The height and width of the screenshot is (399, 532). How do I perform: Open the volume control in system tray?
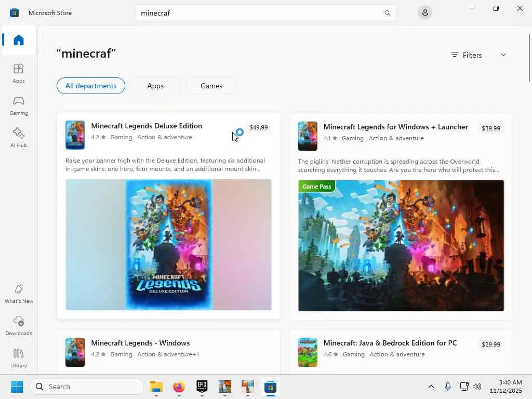477,387
